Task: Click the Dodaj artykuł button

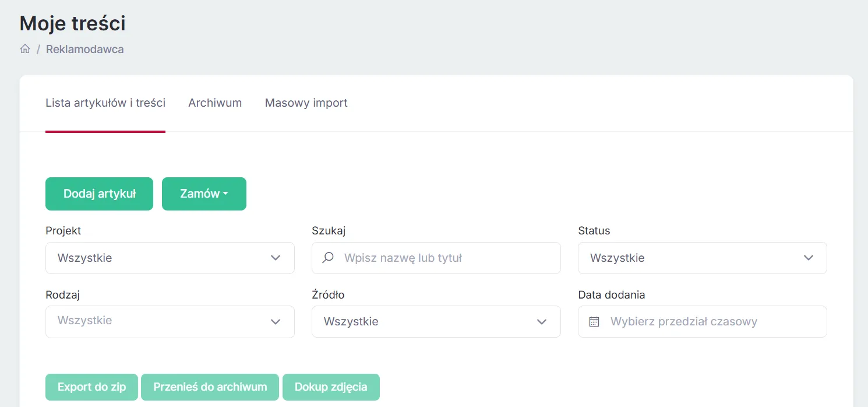Action: pos(99,194)
